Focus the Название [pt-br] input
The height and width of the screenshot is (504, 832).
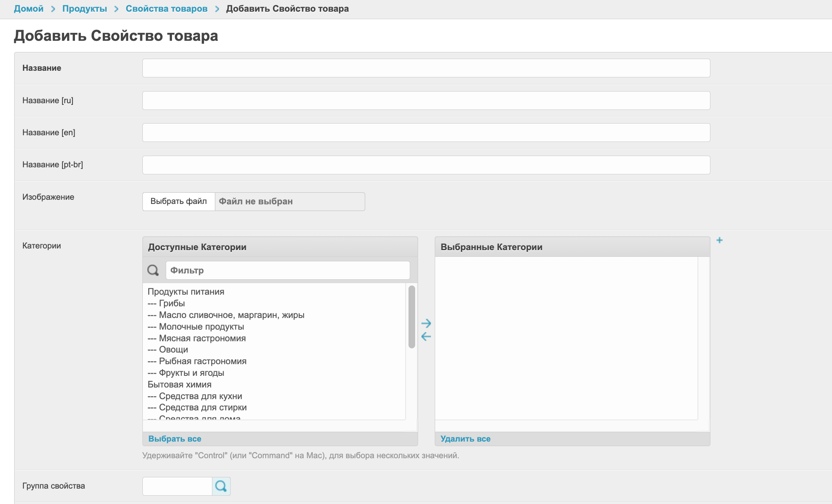pyautogui.click(x=426, y=165)
